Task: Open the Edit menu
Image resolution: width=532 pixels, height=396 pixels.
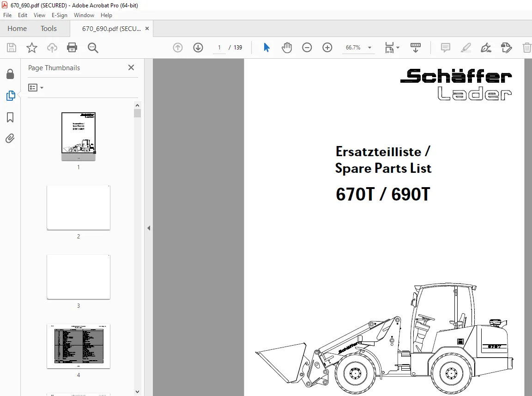Action: (22, 15)
